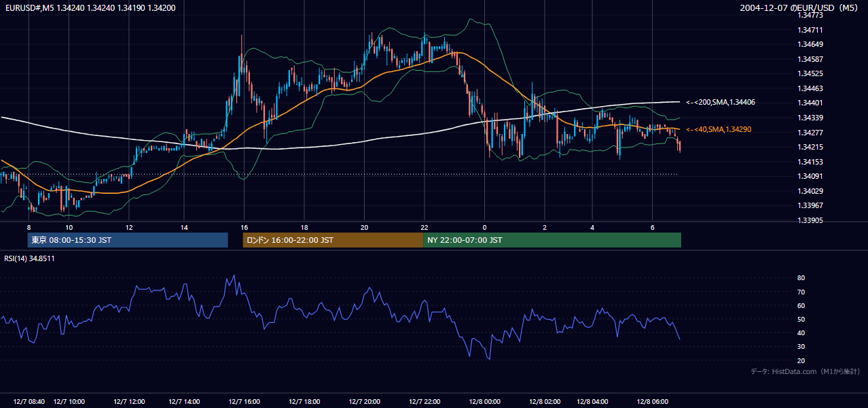
Task: Click hour marker 22 below price chart
Action: click(424, 227)
